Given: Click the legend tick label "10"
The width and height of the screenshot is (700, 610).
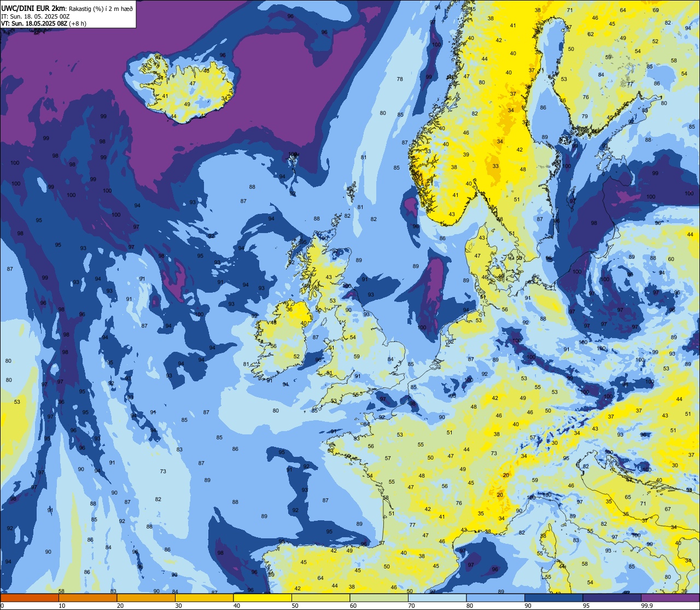Looking at the screenshot, I should [x=62, y=606].
